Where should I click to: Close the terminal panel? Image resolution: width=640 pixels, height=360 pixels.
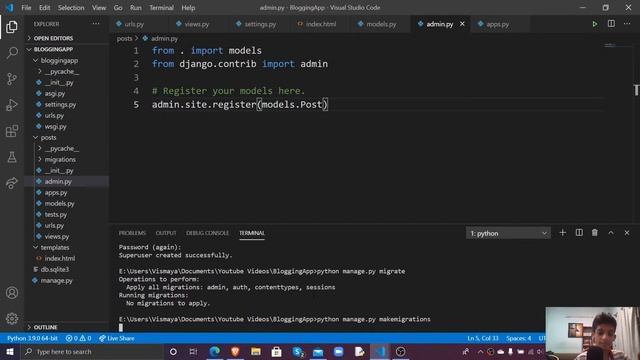tap(627, 233)
